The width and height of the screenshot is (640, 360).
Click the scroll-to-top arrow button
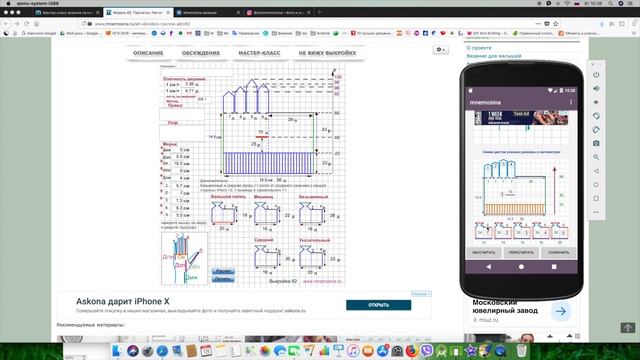628,327
